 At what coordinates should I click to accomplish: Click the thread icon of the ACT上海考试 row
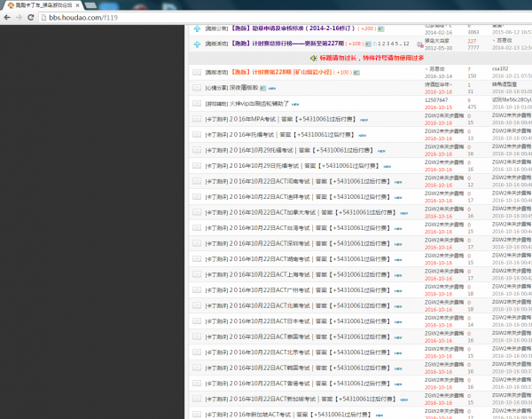197,274
